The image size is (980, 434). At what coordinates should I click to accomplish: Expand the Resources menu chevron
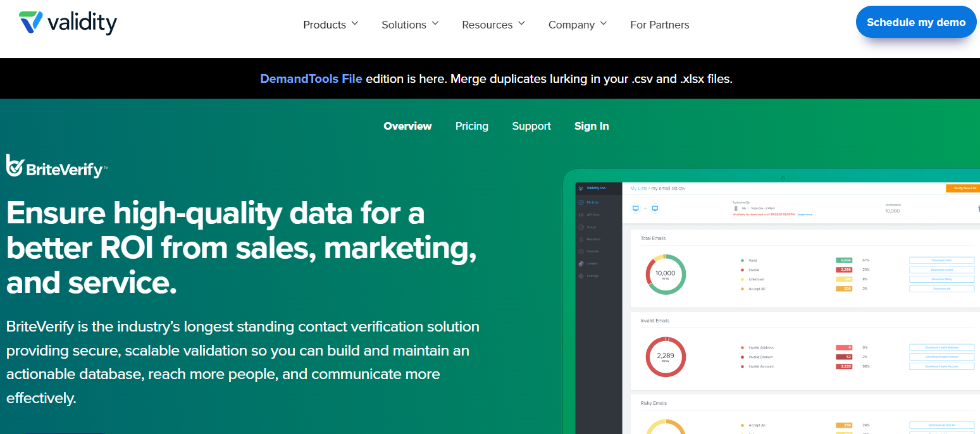521,23
